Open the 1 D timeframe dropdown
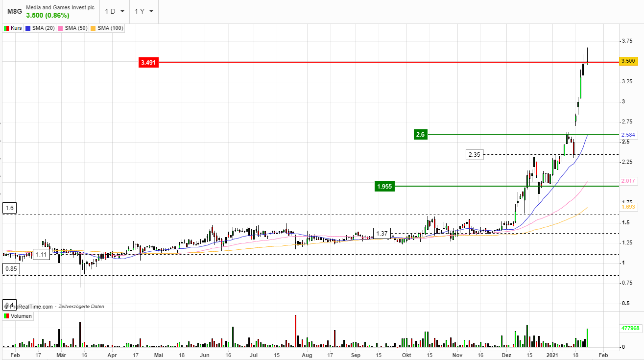The width and height of the screenshot is (644, 360). point(114,11)
